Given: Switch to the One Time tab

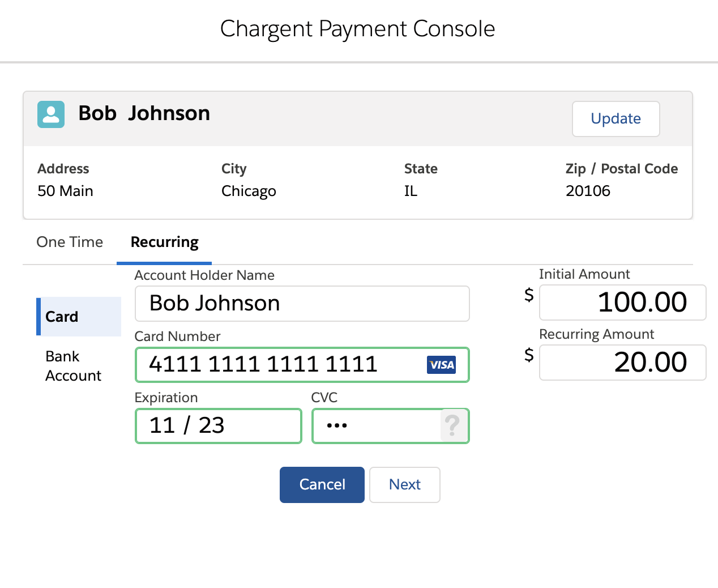Looking at the screenshot, I should point(69,242).
